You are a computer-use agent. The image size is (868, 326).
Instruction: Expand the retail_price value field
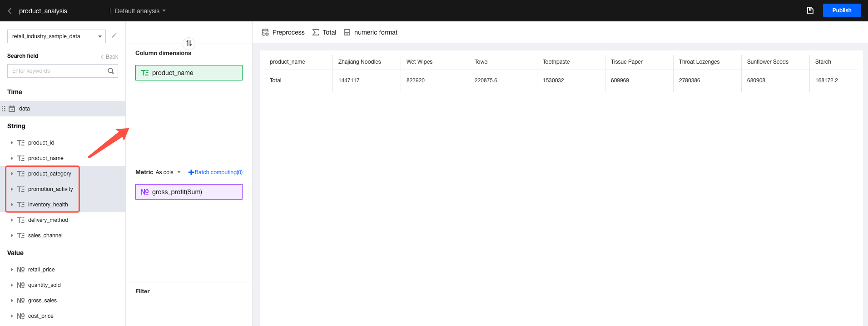coord(12,270)
